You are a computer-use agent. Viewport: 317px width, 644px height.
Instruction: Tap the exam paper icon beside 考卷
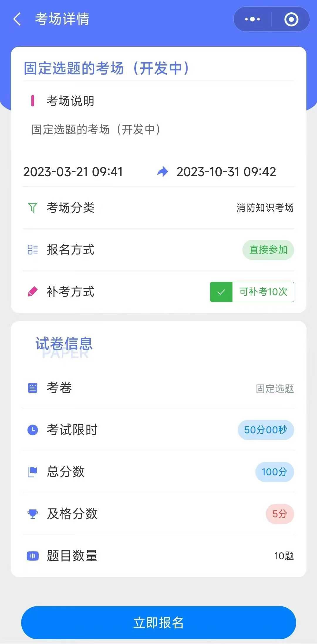tap(33, 388)
